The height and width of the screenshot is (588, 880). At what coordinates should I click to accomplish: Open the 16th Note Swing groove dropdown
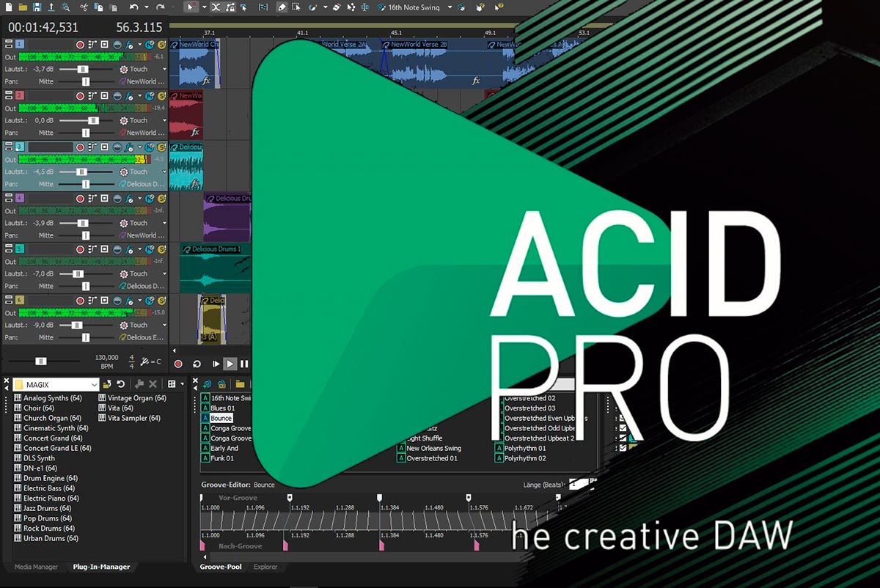(450, 7)
